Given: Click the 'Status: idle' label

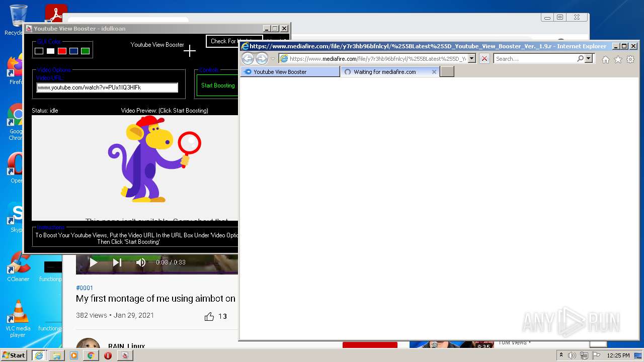Looking at the screenshot, I should click(x=45, y=111).
